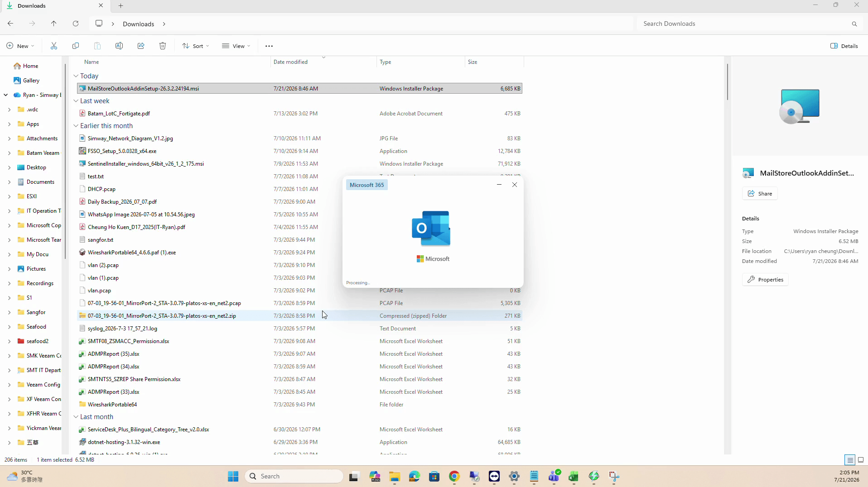Expand the Apps folder in sidebar

pyautogui.click(x=9, y=124)
